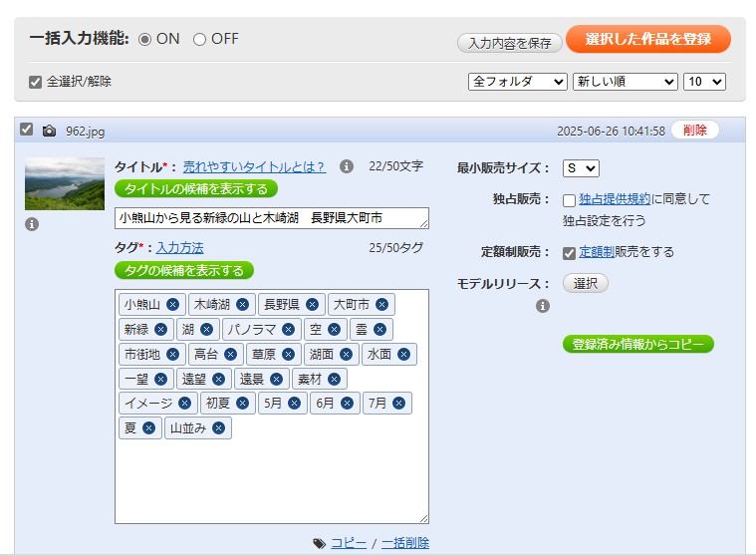The width and height of the screenshot is (756, 556).
Task: Toggle the 全選択/解除 checkbox
Action: point(35,82)
